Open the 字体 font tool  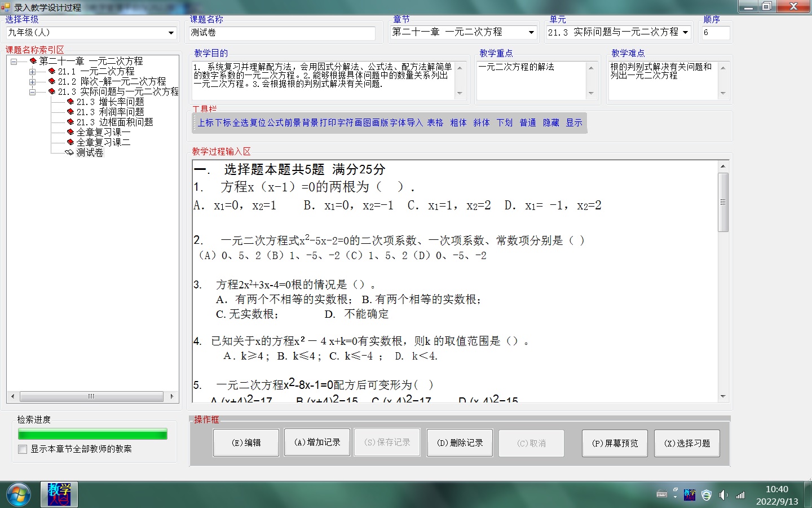[x=398, y=122]
